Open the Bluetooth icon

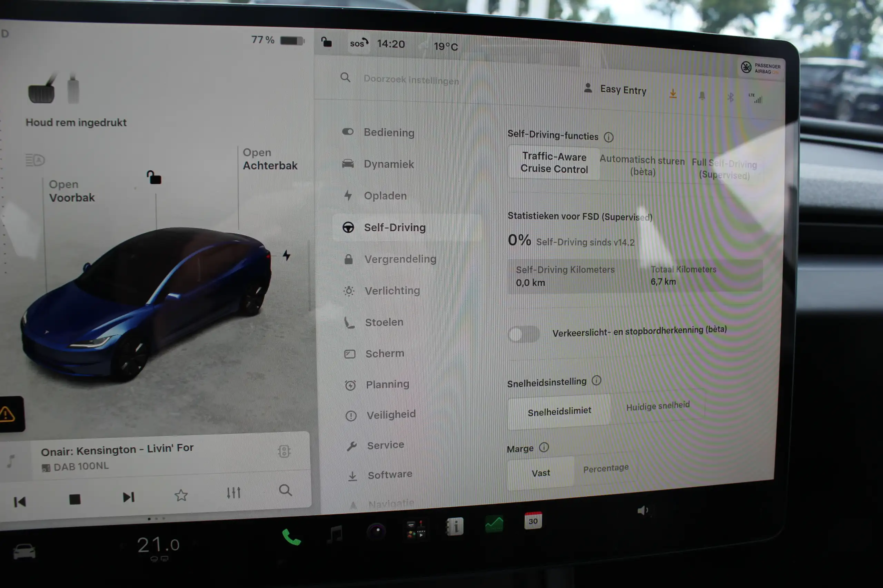(730, 98)
